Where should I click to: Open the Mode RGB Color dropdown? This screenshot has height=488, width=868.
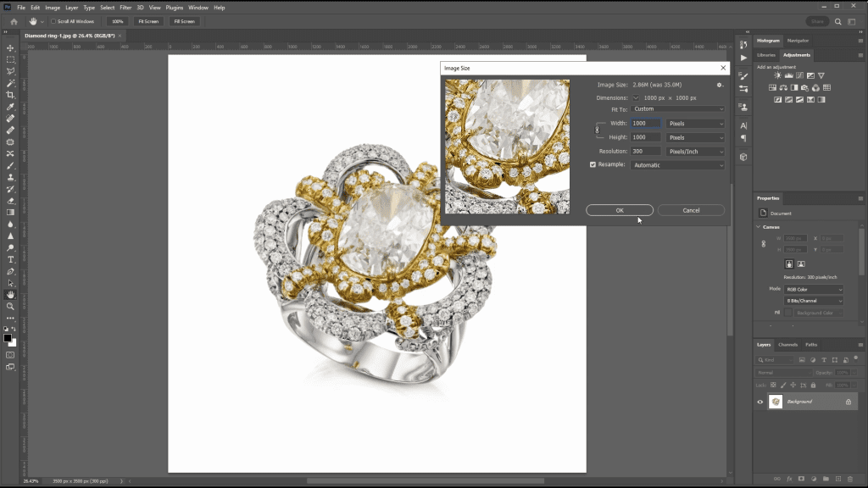814,290
